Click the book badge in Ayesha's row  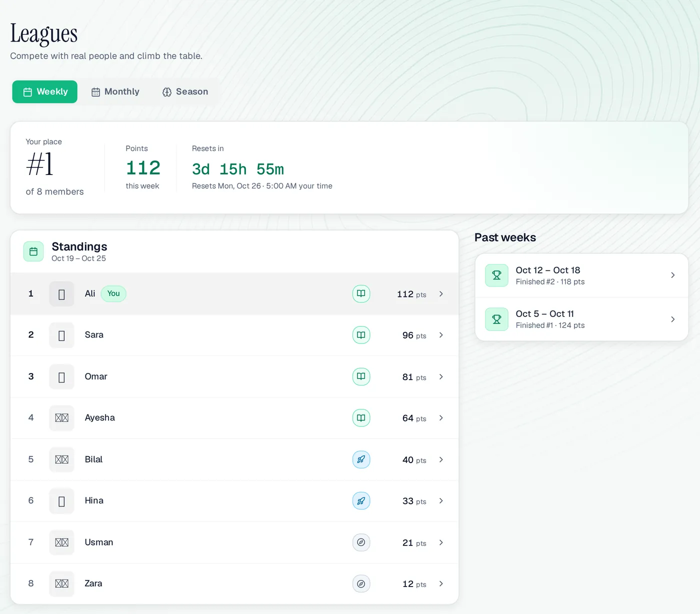click(x=361, y=418)
